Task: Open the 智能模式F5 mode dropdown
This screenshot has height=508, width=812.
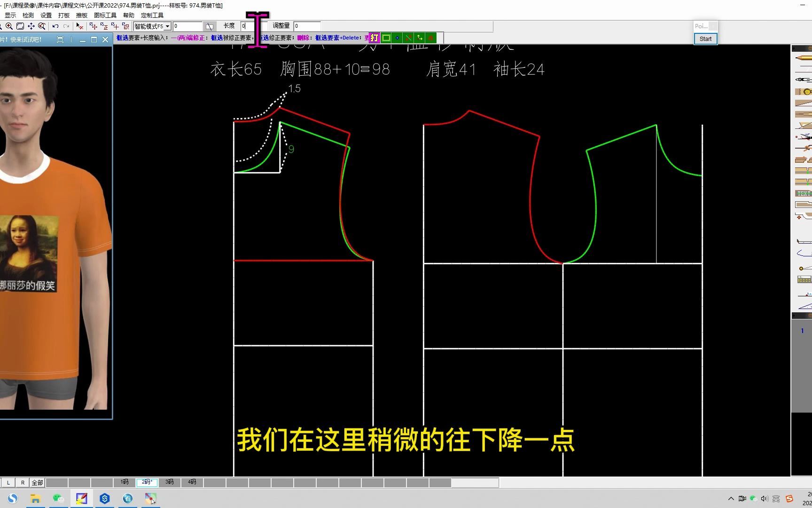Action: (x=167, y=26)
